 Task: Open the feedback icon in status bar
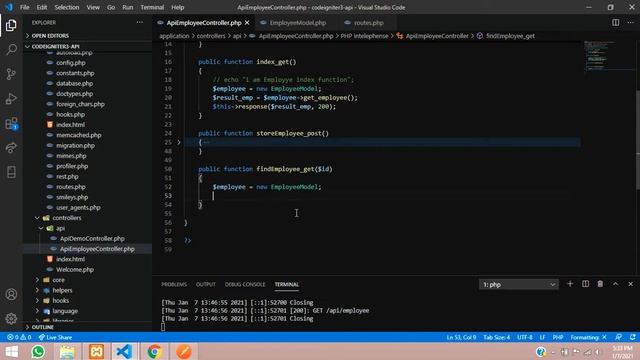coord(619,338)
